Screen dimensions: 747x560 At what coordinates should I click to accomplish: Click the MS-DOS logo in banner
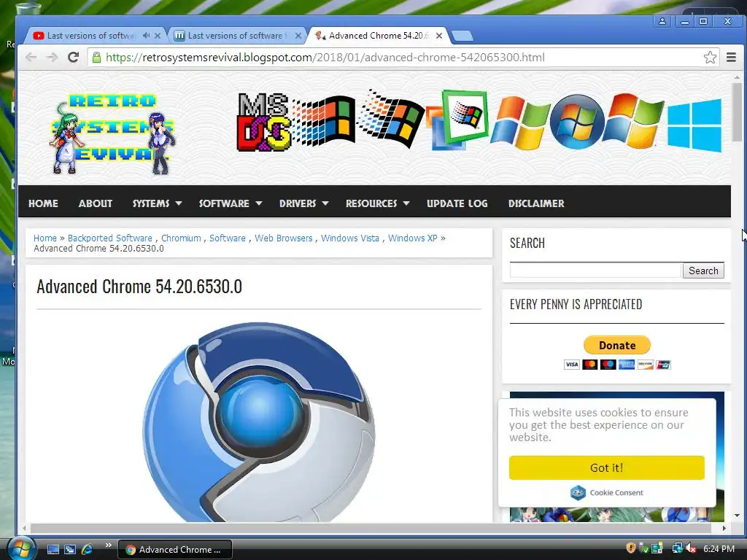[x=263, y=122]
